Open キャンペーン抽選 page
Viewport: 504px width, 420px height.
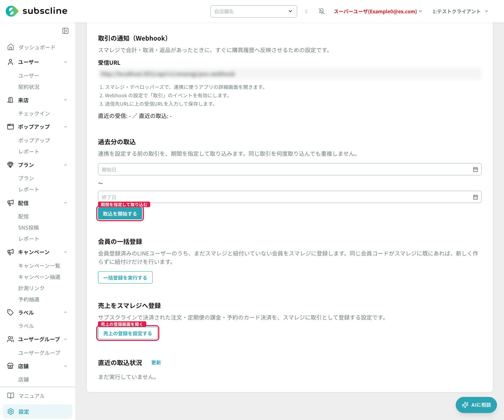coord(39,277)
